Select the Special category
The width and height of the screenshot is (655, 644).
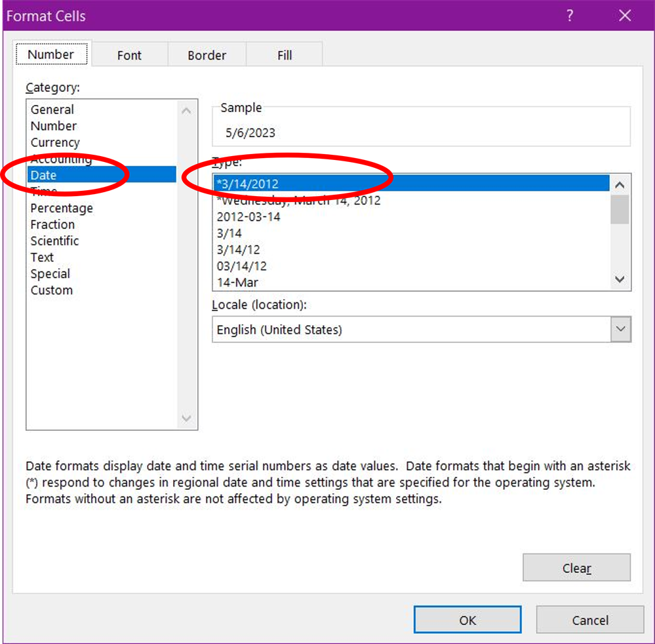click(x=102, y=273)
